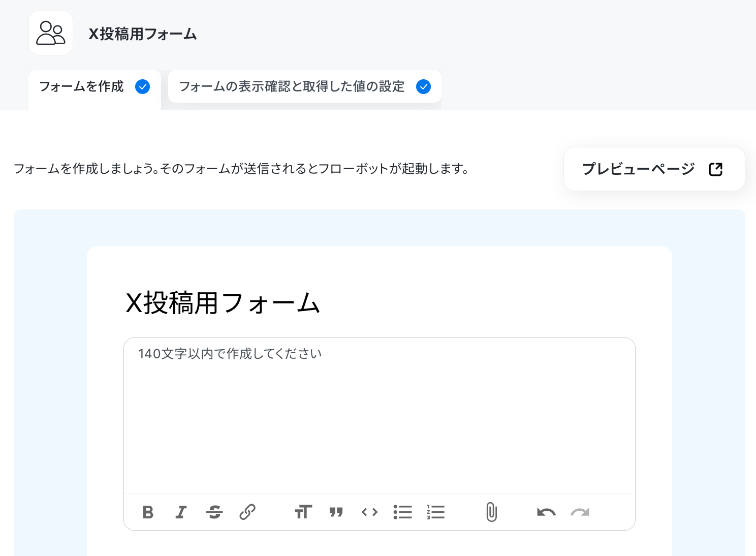Screen dimensions: 756x556
Task: Attach a file with paperclip icon
Action: click(491, 512)
